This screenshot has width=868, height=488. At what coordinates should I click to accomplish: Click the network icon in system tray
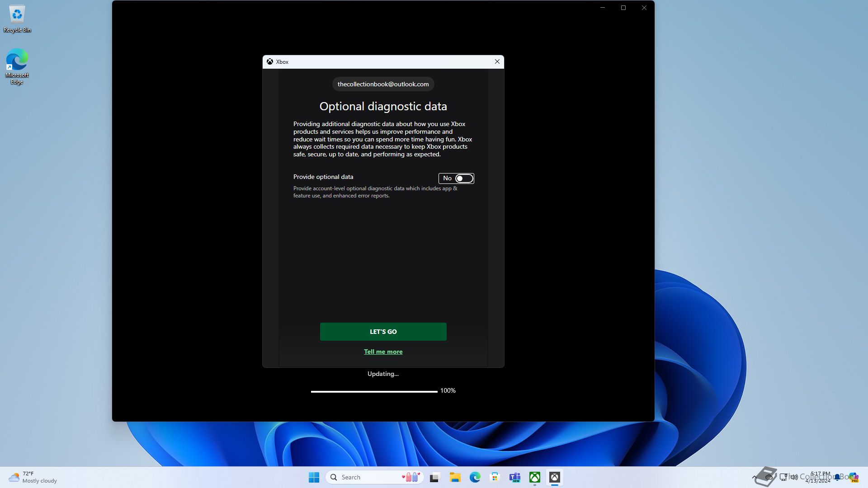[x=783, y=477]
